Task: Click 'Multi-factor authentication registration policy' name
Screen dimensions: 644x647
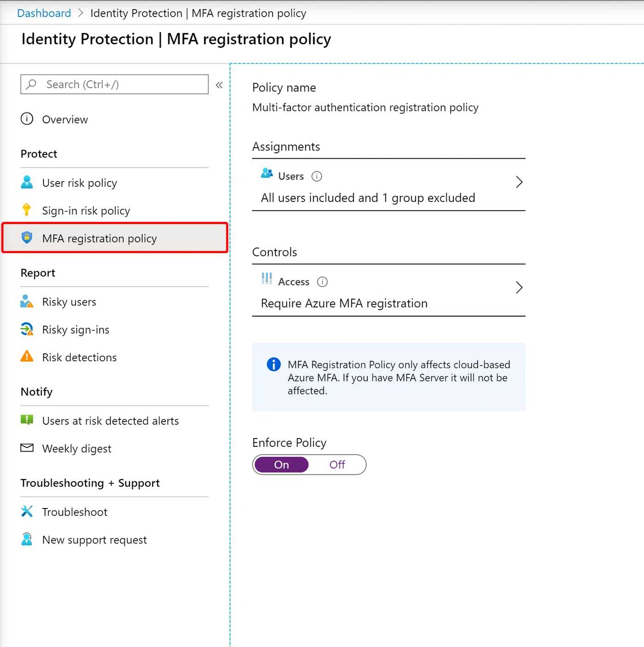Action: [365, 107]
